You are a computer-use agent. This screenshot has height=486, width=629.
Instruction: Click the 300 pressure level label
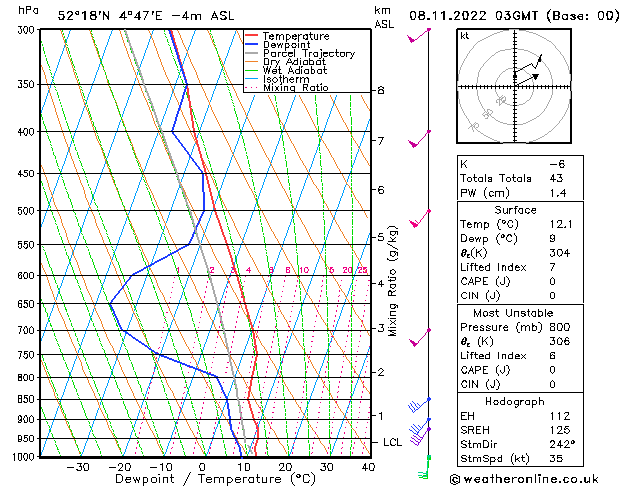pos(28,30)
